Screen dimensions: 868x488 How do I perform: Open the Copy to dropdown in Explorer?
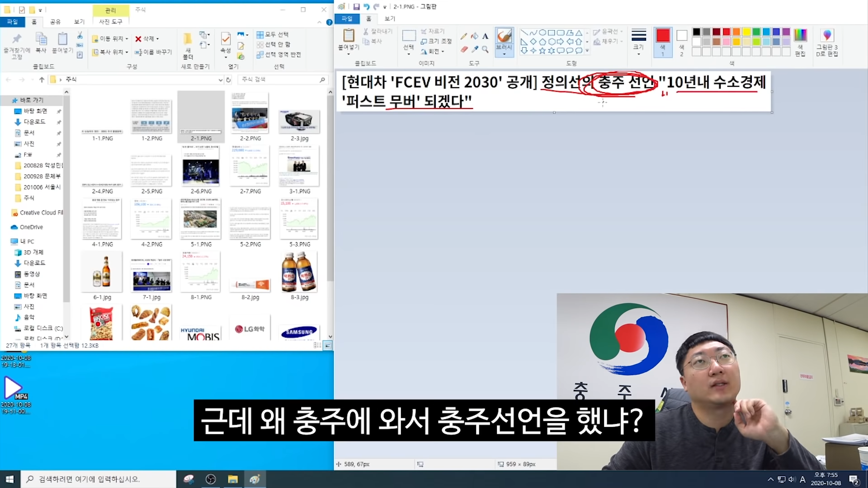[110, 52]
